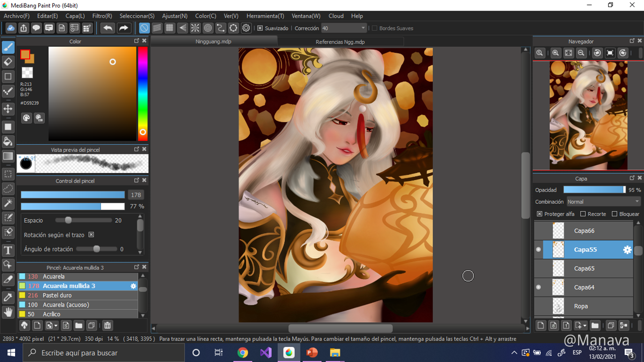This screenshot has width=644, height=362.
Task: Open PowerPoint from taskbar
Action: click(312, 353)
